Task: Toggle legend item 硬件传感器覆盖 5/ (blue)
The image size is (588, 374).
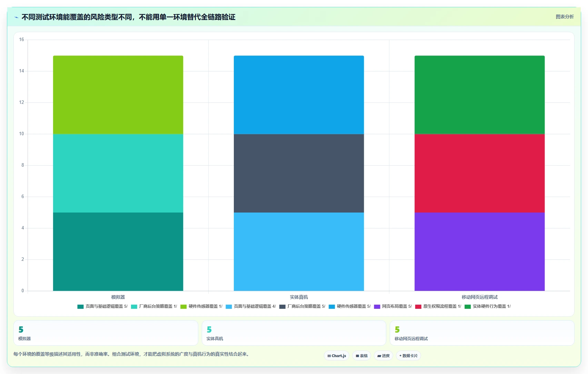Action: click(350, 306)
